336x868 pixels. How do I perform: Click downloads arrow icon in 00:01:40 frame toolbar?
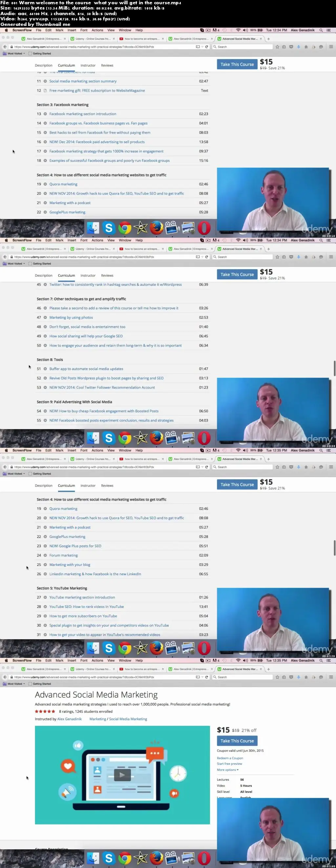pyautogui.click(x=299, y=677)
